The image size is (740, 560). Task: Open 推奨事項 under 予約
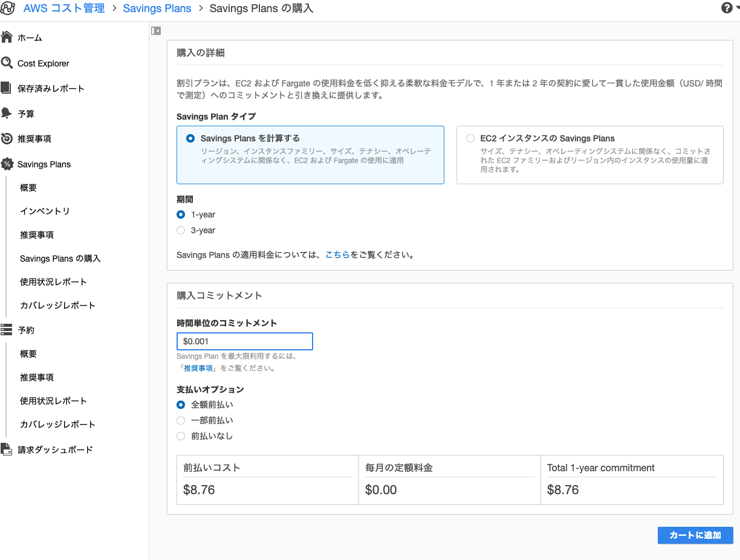click(x=37, y=378)
